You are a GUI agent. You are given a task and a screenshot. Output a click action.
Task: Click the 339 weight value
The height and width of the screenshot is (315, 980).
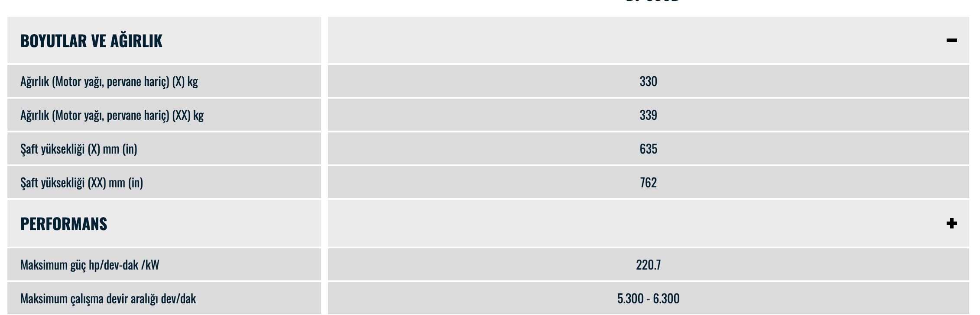[x=648, y=115]
